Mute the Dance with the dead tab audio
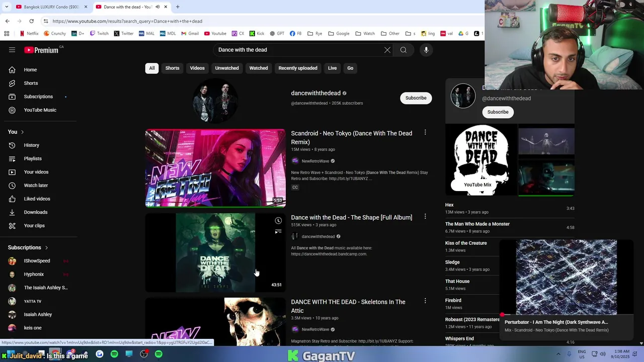 point(157,7)
